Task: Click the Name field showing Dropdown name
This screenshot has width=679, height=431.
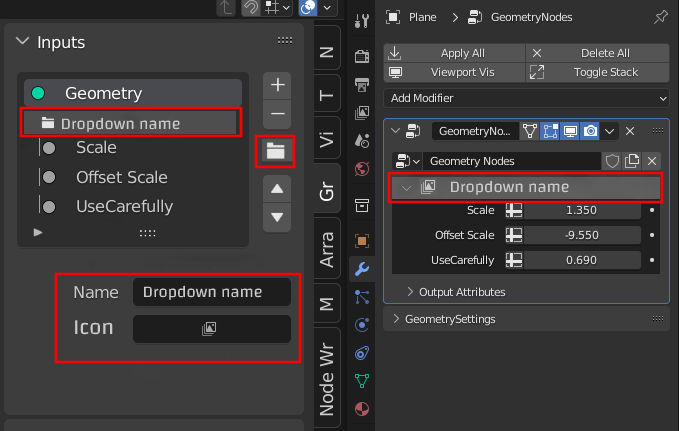Action: [x=212, y=292]
